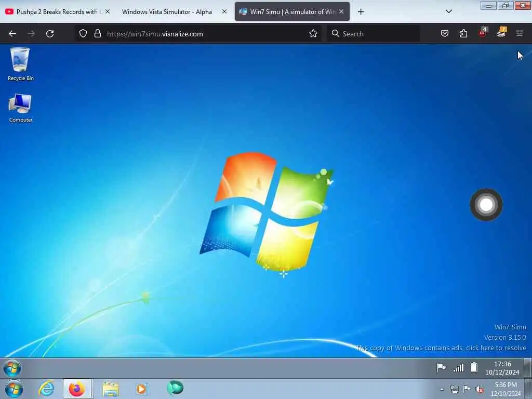The height and width of the screenshot is (399, 532).
Task: Expand the list all tabs dropdown
Action: point(448,11)
